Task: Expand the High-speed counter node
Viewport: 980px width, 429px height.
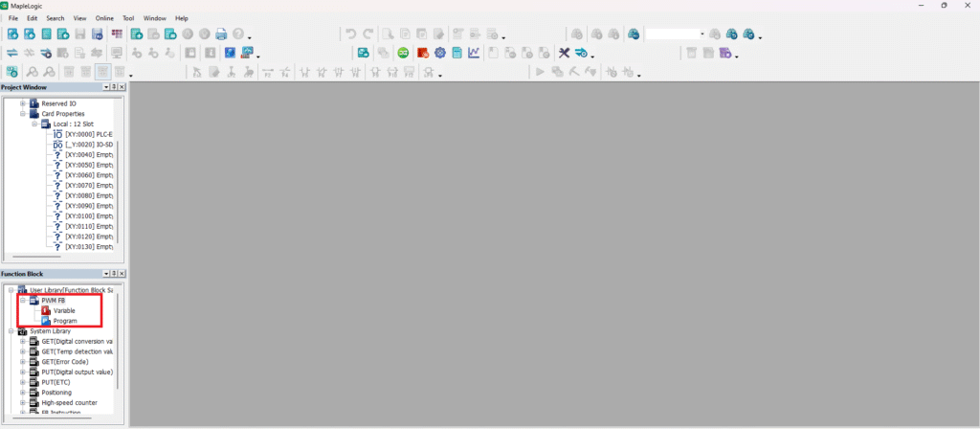Action: pos(23,403)
